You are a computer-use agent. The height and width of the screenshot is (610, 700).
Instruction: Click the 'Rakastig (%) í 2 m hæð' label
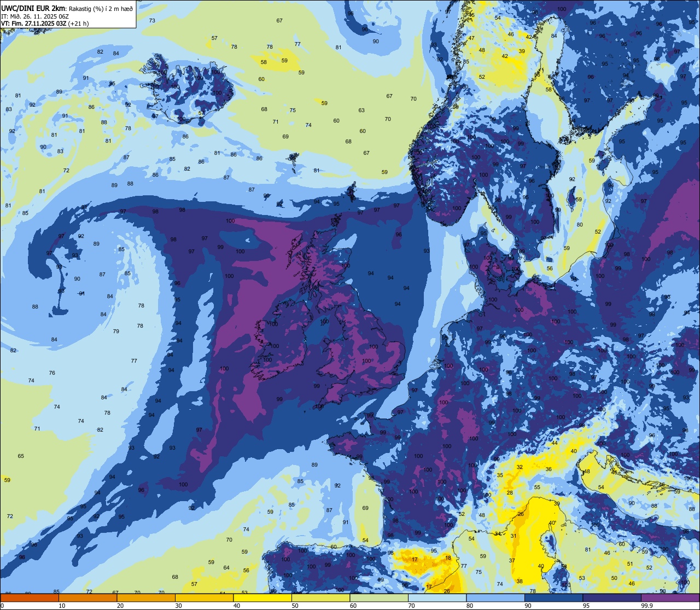tap(101, 8)
